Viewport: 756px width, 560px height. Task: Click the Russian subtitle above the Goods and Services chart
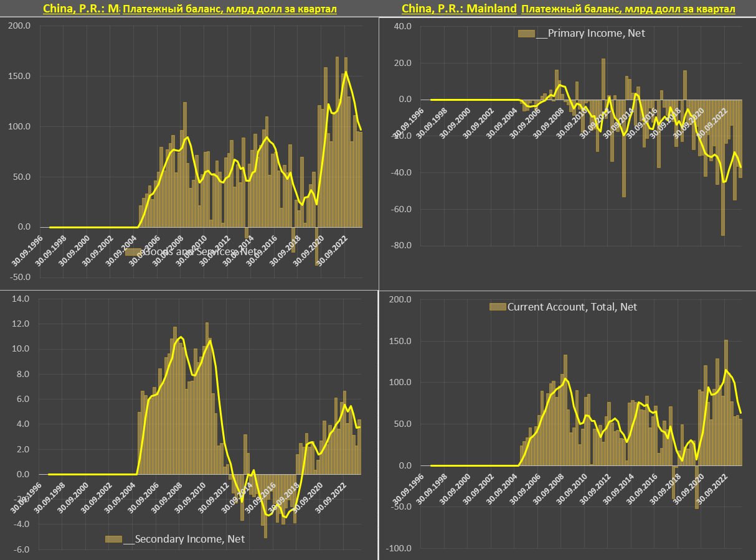point(230,9)
